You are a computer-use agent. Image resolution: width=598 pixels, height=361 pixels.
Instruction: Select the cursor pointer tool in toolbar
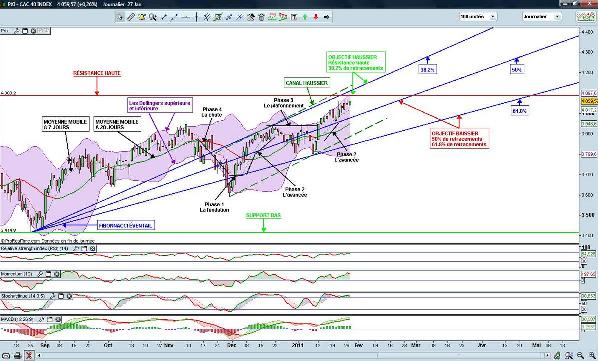click(x=120, y=17)
